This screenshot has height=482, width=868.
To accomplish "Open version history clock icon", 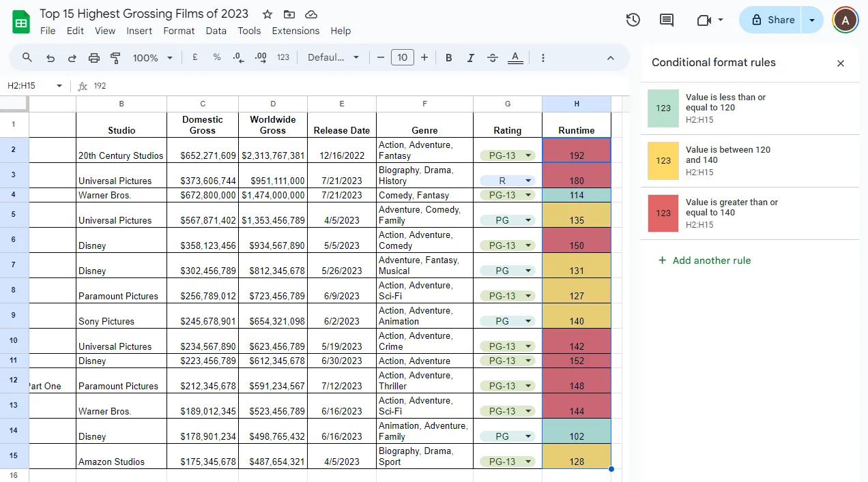I will click(x=633, y=20).
